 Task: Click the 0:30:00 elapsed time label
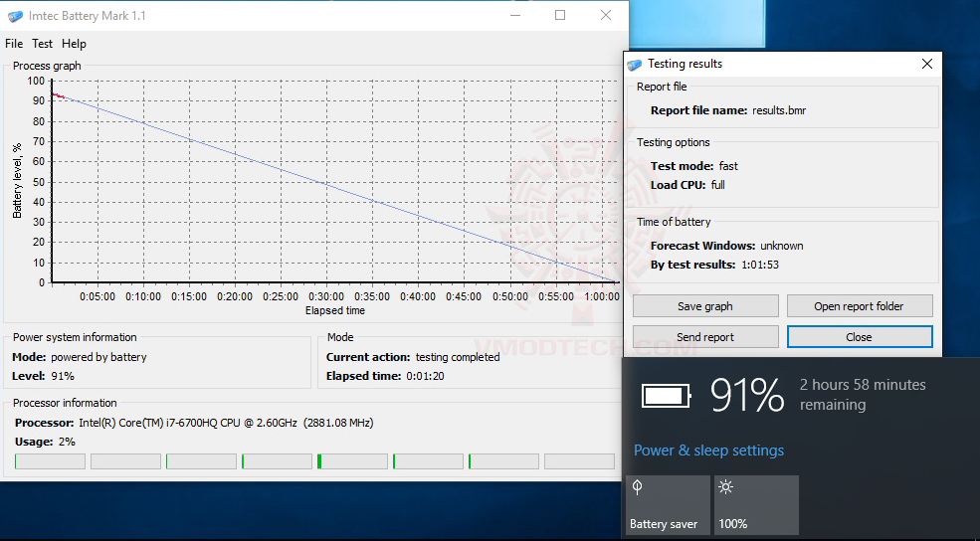point(326,296)
